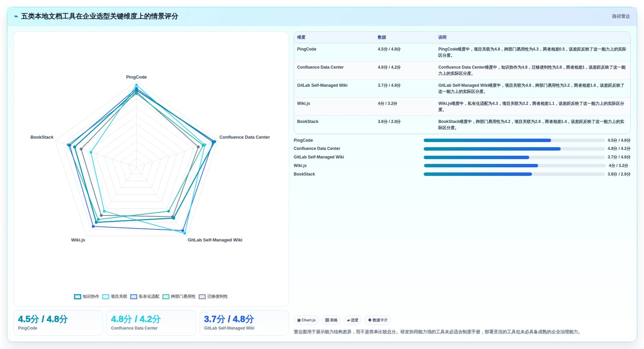This screenshot has width=644, height=349.
Task: Click the Wiki.js description text in table
Action: [x=531, y=107]
